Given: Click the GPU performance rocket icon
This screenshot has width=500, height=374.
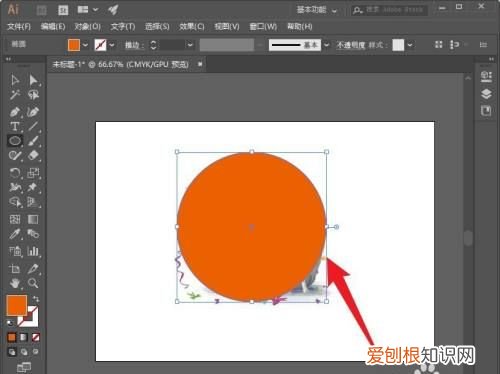Looking at the screenshot, I should point(113,10).
